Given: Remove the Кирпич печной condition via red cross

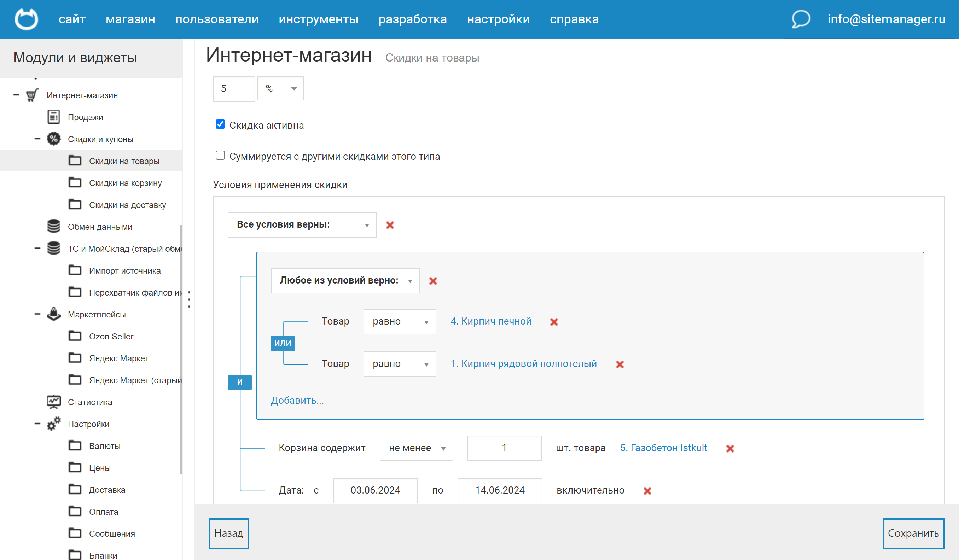Looking at the screenshot, I should (554, 321).
